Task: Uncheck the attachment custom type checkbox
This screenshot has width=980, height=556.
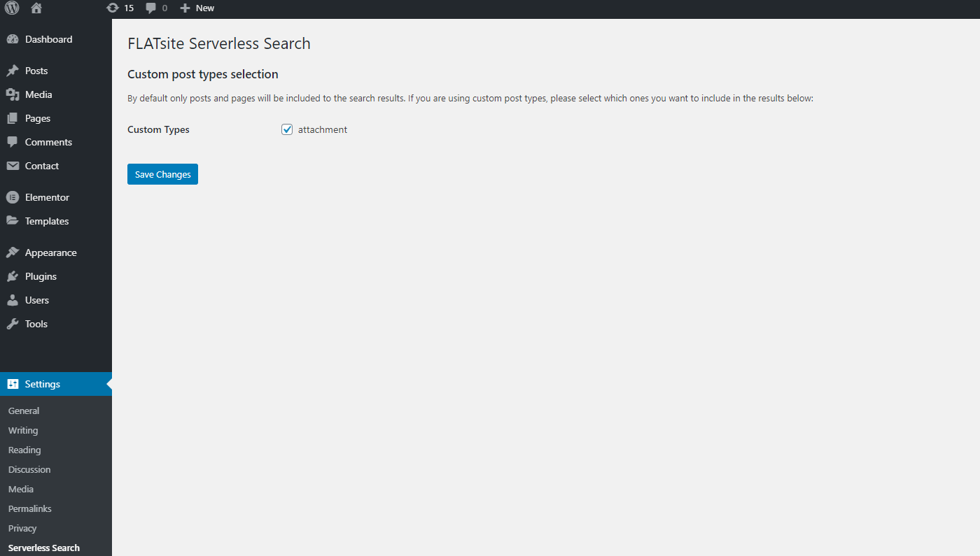Action: (287, 129)
